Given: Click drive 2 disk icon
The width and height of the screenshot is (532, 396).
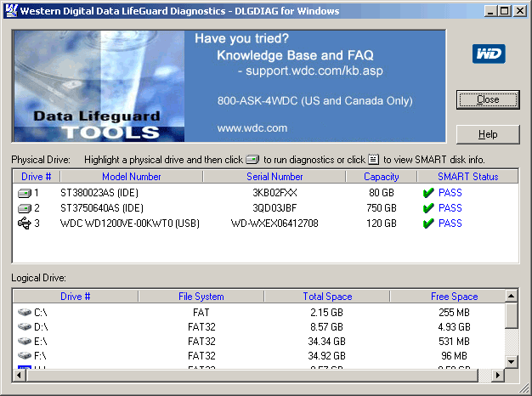Looking at the screenshot, I should tap(25, 208).
